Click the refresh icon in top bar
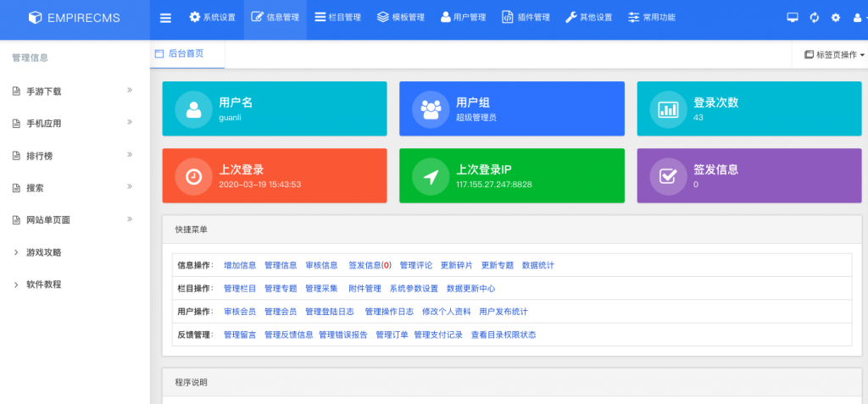This screenshot has width=868, height=404. click(x=815, y=18)
